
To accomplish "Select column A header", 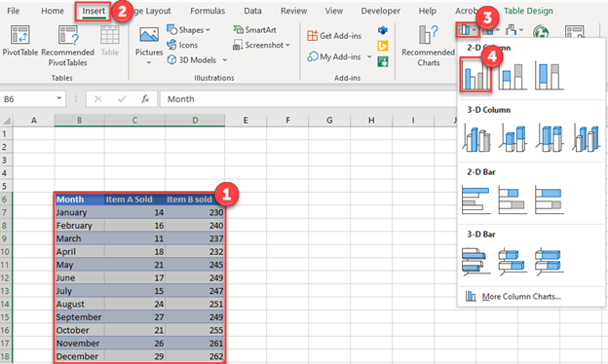I will pos(34,121).
